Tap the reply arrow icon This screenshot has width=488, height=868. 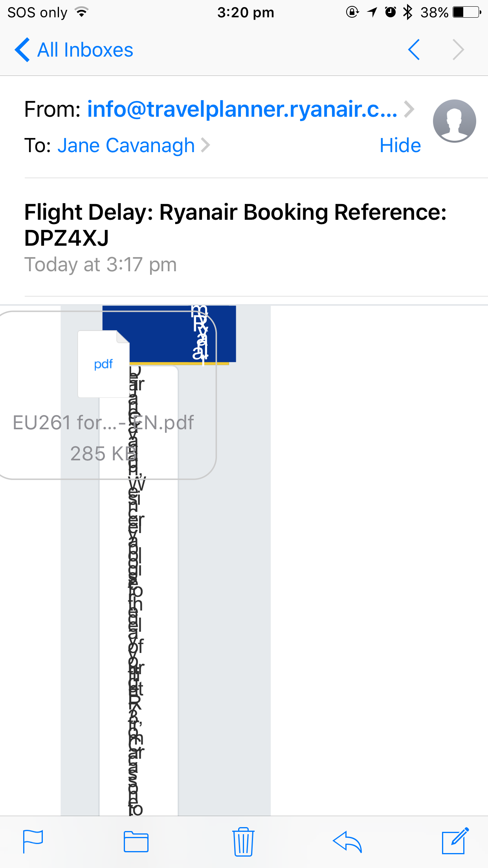pos(347,842)
